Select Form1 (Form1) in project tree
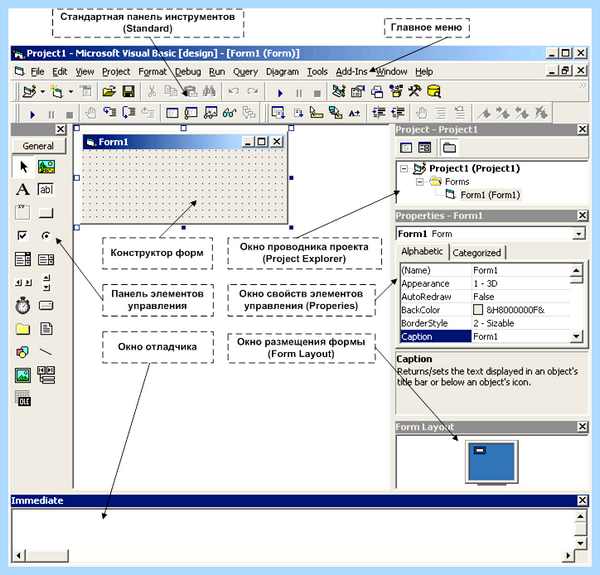The image size is (600, 575). pyautogui.click(x=490, y=195)
